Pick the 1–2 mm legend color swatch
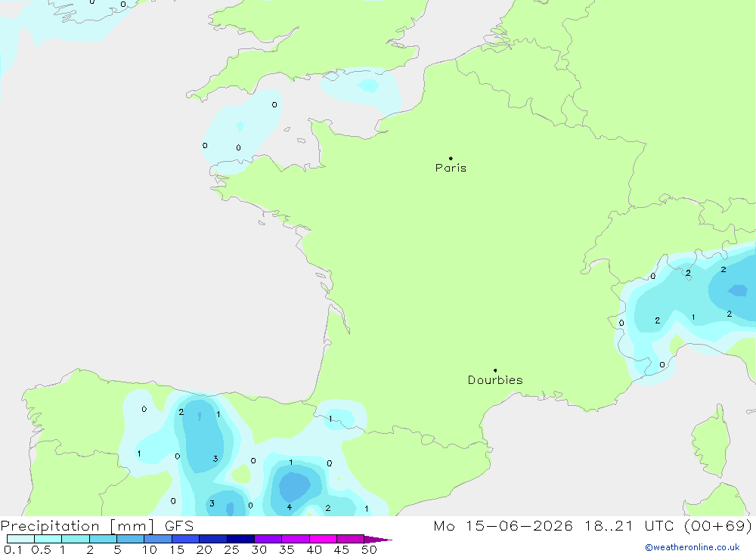The height and width of the screenshot is (554, 756). point(76,539)
